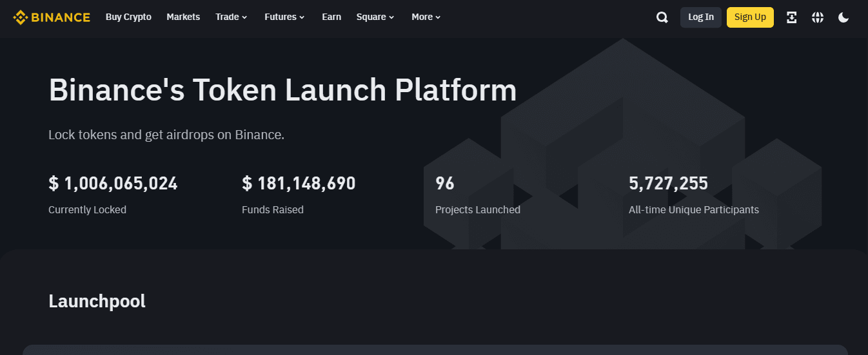Click the Binance logo icon

(x=20, y=17)
